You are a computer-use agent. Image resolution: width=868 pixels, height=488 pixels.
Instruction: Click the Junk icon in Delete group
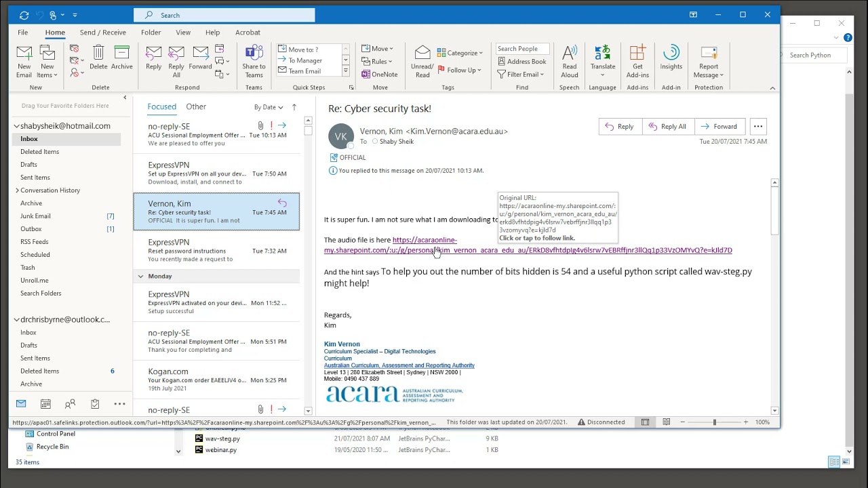pyautogui.click(x=74, y=73)
